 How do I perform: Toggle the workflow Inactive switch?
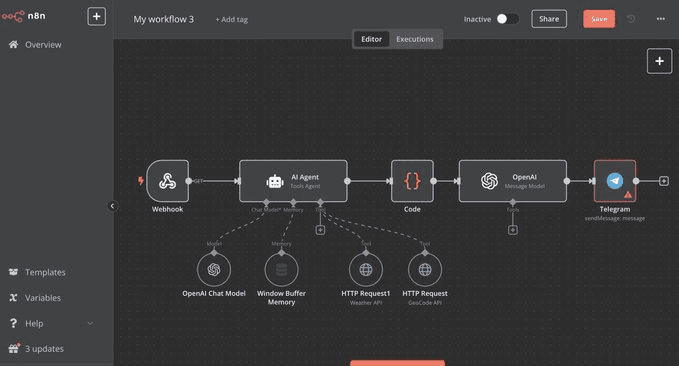point(507,19)
